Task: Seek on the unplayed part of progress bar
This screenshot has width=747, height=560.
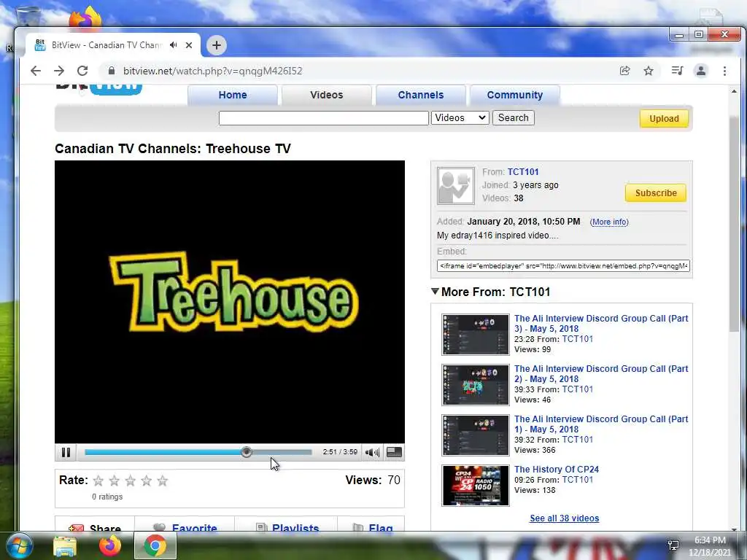Action: (x=282, y=452)
